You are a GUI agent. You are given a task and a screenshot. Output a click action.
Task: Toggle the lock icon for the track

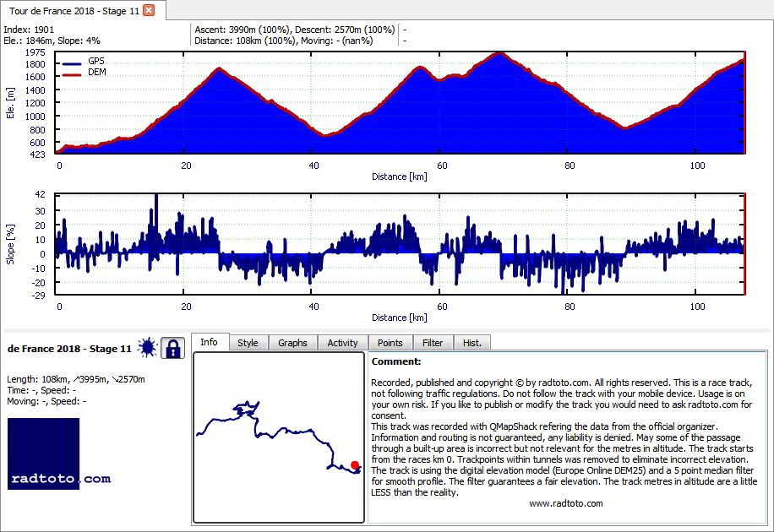(172, 349)
